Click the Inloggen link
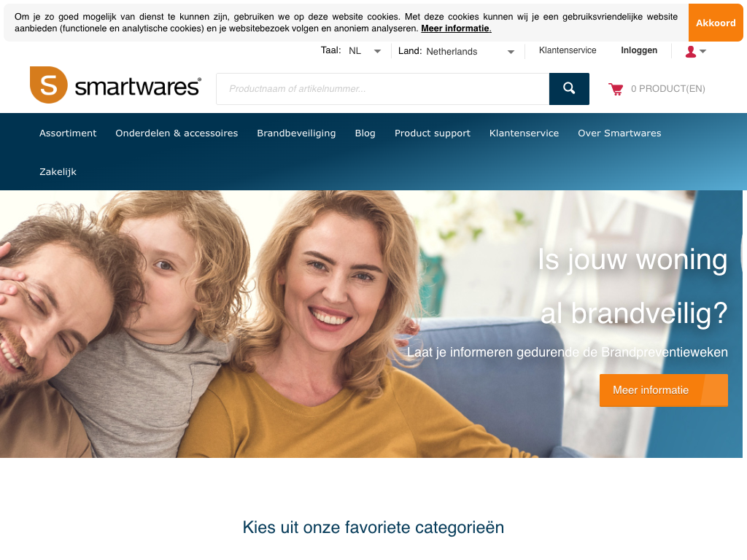 tap(639, 50)
